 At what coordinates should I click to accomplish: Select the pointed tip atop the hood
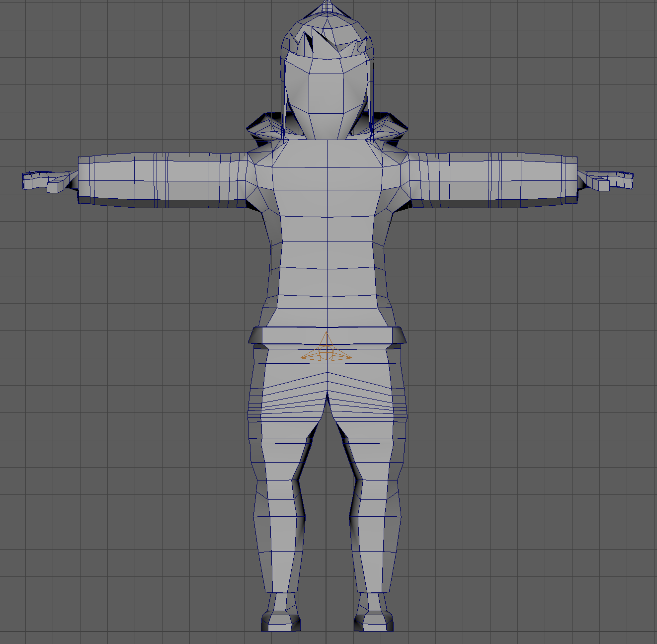pyautogui.click(x=327, y=6)
